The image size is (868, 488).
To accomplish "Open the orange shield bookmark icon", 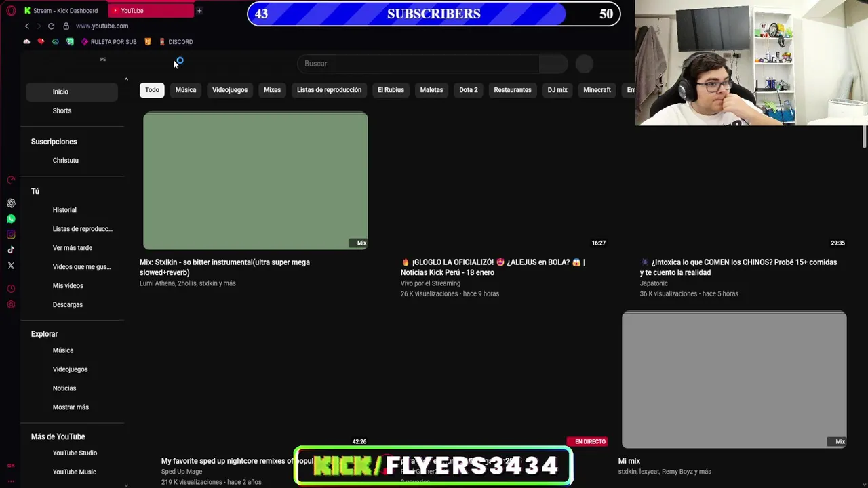I will (x=148, y=42).
